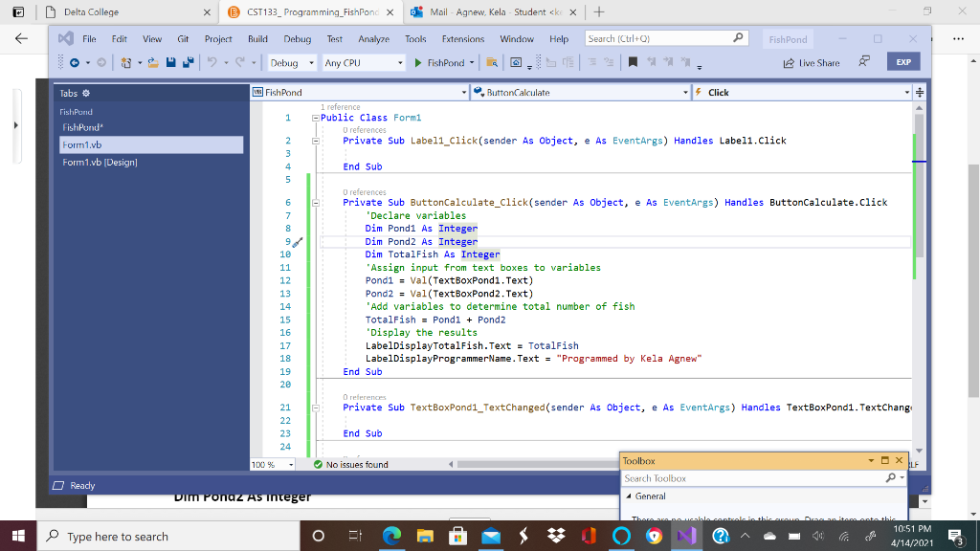Collapse the ButtonCalculate_Click sub outline
Screen dimensions: 980x551
pyautogui.click(x=316, y=203)
